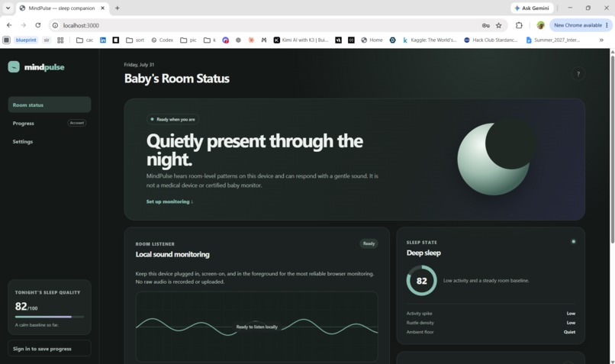Open the Chrome three-dot menu

pos(607,25)
